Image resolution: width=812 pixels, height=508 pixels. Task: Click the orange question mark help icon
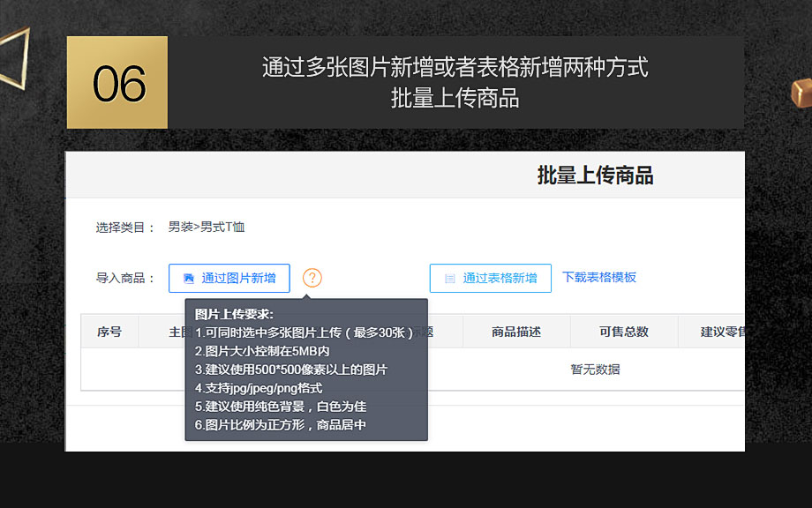point(312,278)
